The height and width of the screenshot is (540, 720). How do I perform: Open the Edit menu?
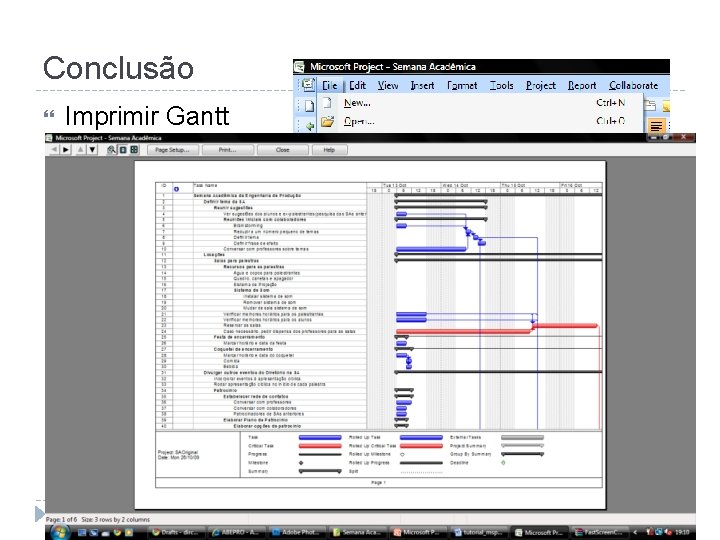(357, 85)
